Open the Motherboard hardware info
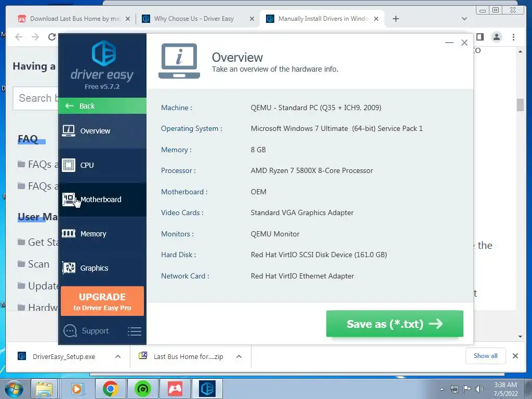Image resolution: width=532 pixels, height=399 pixels. pyautogui.click(x=102, y=199)
